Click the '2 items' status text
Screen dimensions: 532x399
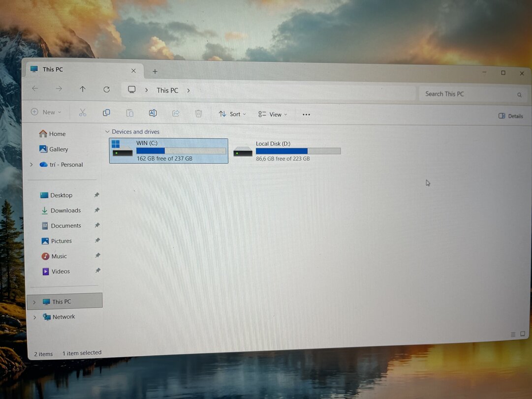tap(43, 354)
